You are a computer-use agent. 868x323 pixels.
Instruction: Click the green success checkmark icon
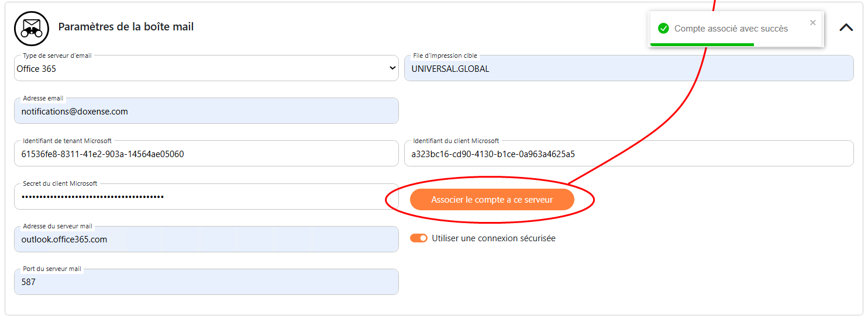[x=663, y=29]
